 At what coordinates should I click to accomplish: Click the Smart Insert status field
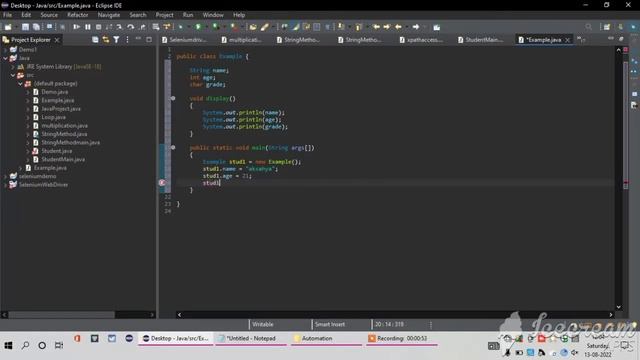click(329, 324)
